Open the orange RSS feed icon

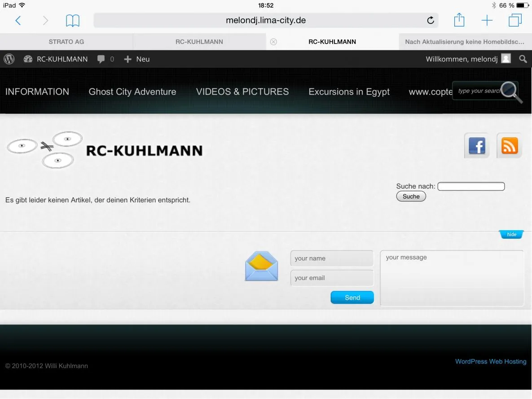(x=509, y=146)
